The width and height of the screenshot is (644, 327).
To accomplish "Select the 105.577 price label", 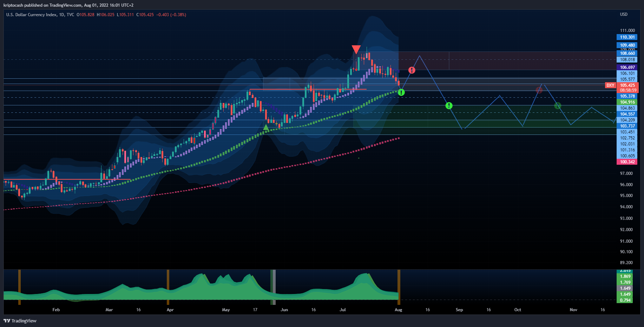I will pos(627,79).
